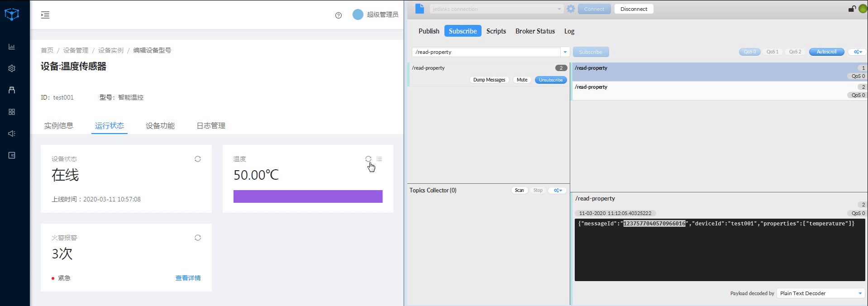Collapse the sidebar menu with the hamburger icon
The height and width of the screenshot is (306, 868).
(x=45, y=15)
